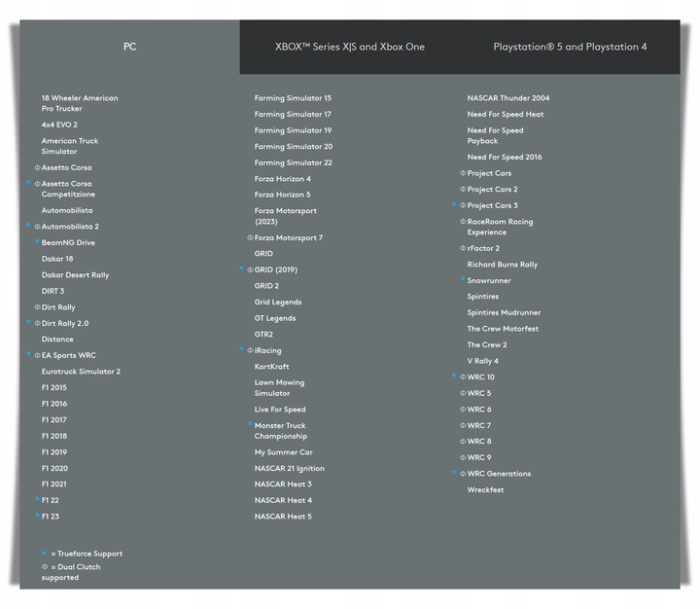
Task: Click the blue dot in the Trueforce Support legend
Action: tap(44, 554)
